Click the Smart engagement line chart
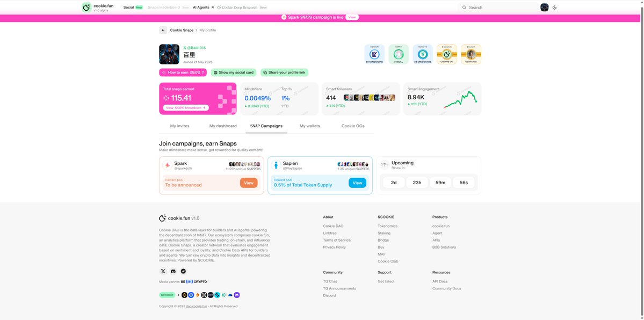 click(x=460, y=100)
